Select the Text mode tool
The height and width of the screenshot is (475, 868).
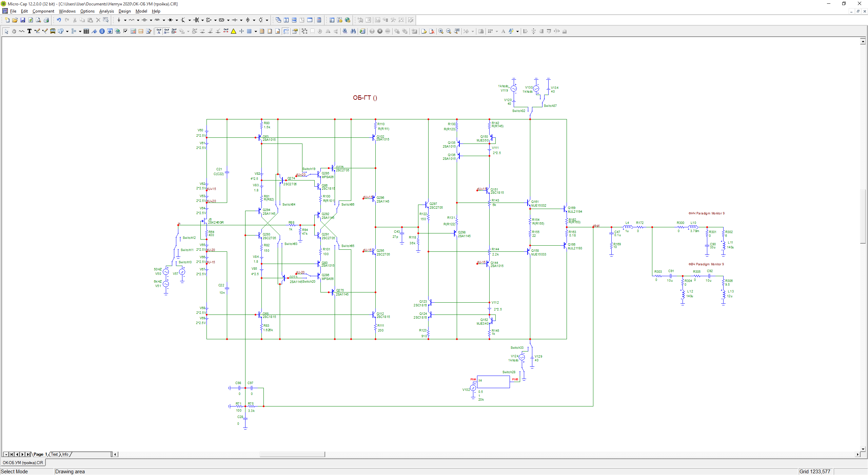(29, 31)
